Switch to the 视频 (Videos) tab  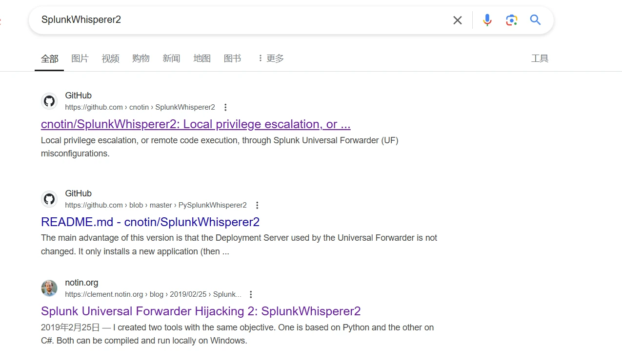[x=111, y=58]
